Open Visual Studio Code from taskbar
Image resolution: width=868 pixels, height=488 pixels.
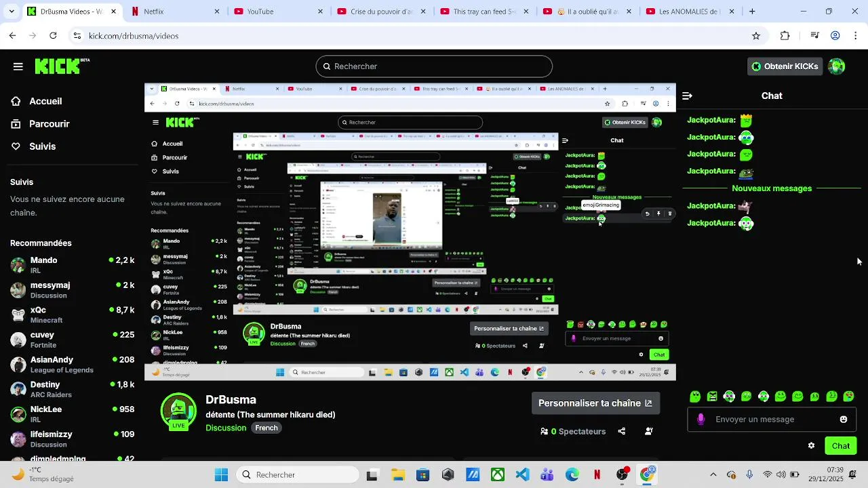tap(522, 475)
